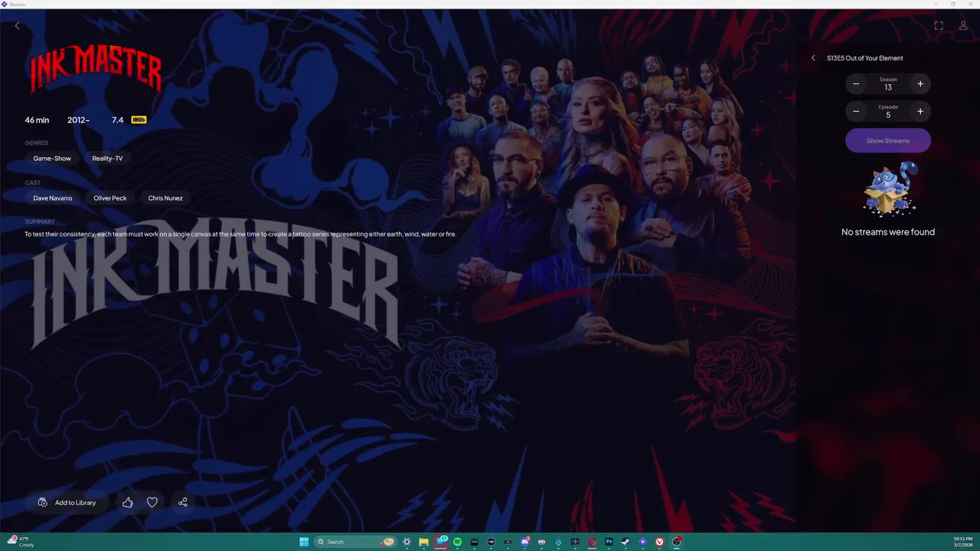The height and width of the screenshot is (551, 980).
Task: Increase the Season number
Action: coord(920,84)
